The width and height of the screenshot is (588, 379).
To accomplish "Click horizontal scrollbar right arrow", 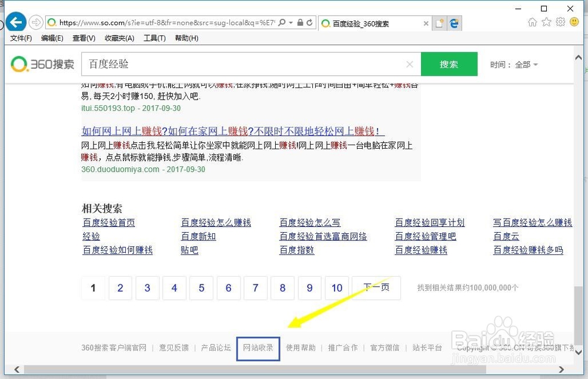I will [x=562, y=370].
